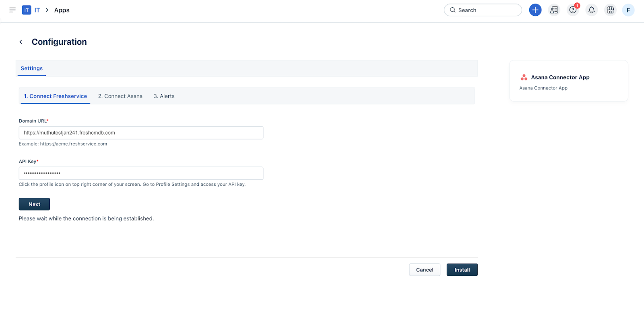Viewport: 644px width, 310px height.
Task: Click the Configuration page heading
Action: (x=59, y=42)
